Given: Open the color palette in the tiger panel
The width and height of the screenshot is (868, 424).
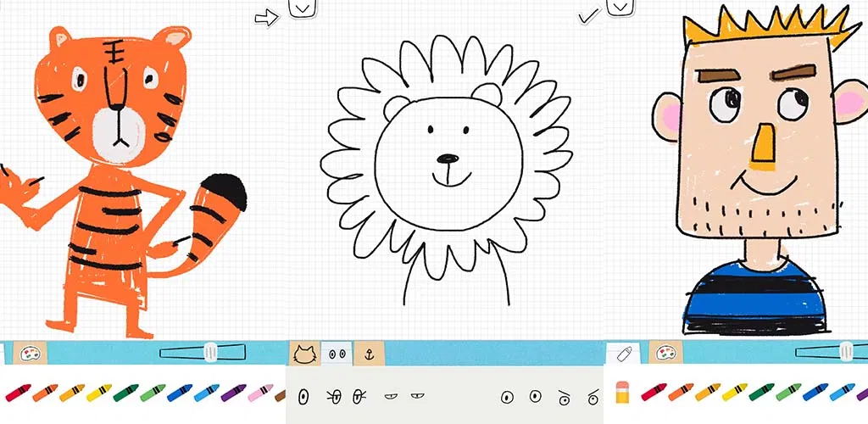Looking at the screenshot, I should (x=29, y=353).
